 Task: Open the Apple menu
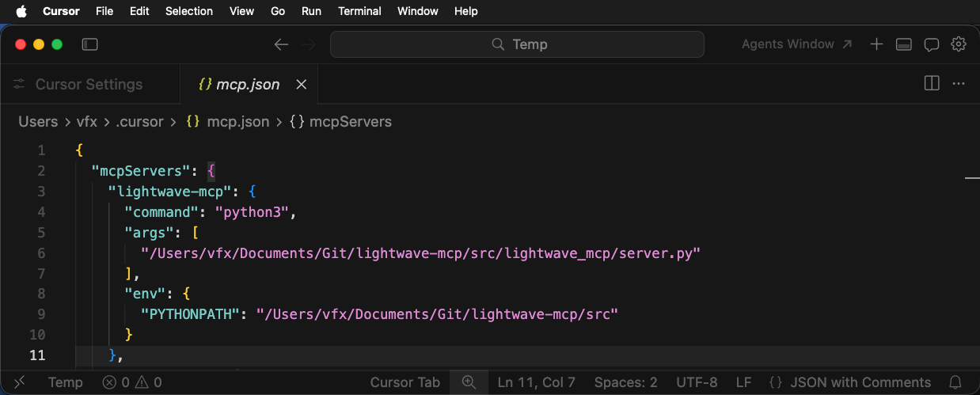[x=21, y=11]
